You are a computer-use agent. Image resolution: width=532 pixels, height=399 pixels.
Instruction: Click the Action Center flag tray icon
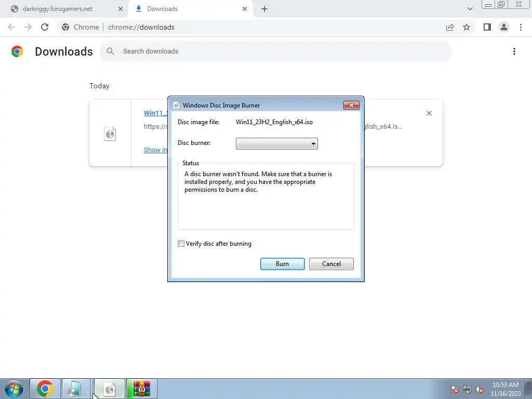click(455, 389)
